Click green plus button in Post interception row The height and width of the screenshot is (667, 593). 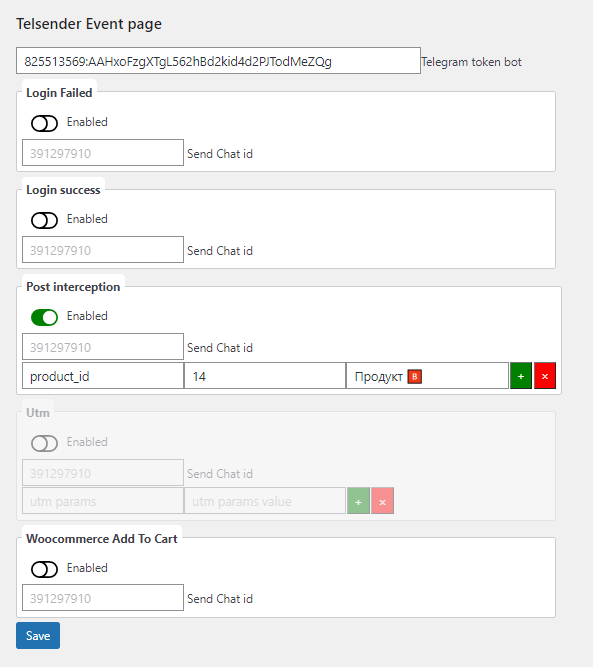(x=521, y=376)
